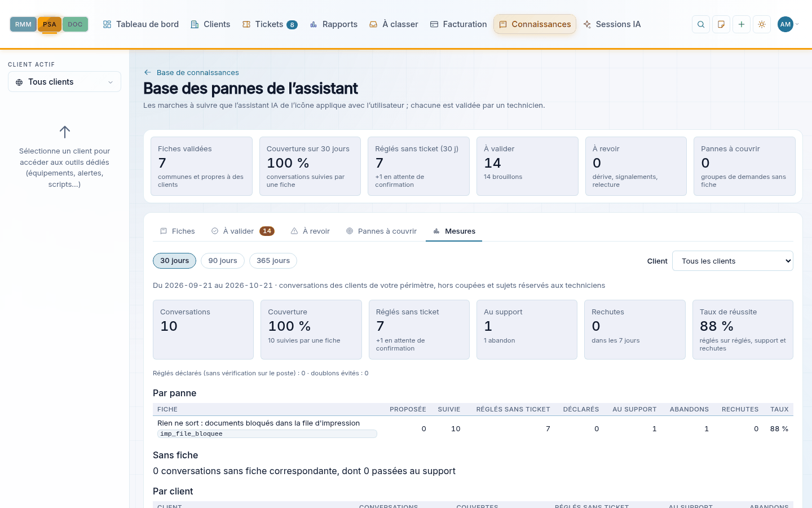This screenshot has height=508, width=812.
Task: Choose the 90 jours period
Action: click(223, 261)
